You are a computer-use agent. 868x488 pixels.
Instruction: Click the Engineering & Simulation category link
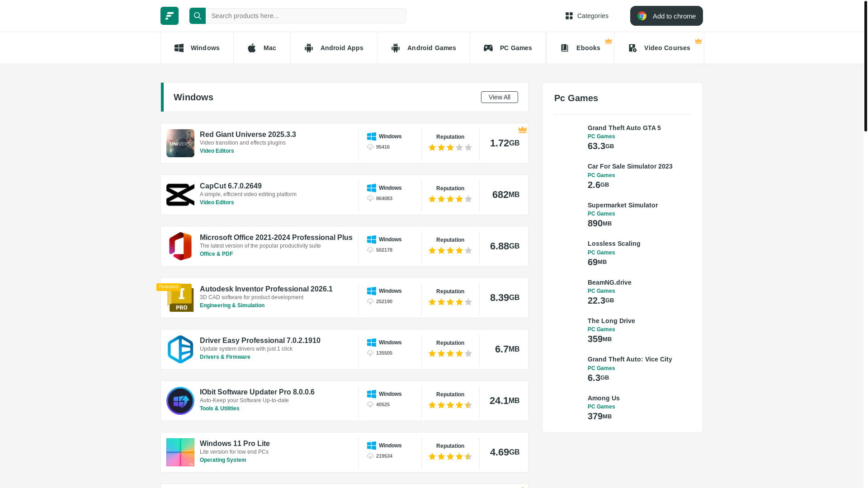(232, 305)
